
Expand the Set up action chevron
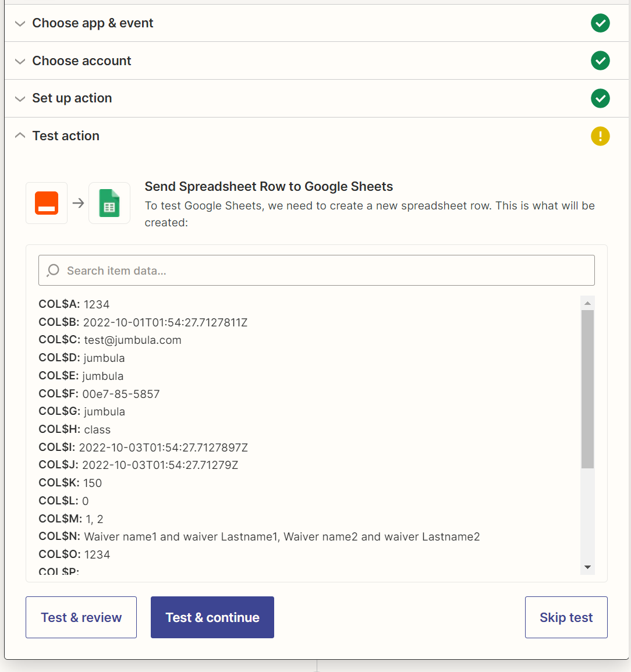tap(20, 98)
